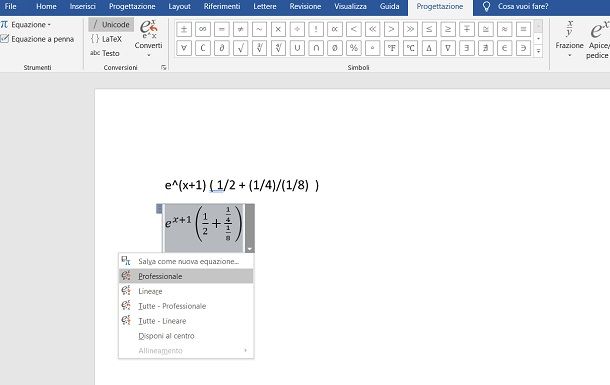
Task: Insert the less-than symbol
Action: (354, 29)
